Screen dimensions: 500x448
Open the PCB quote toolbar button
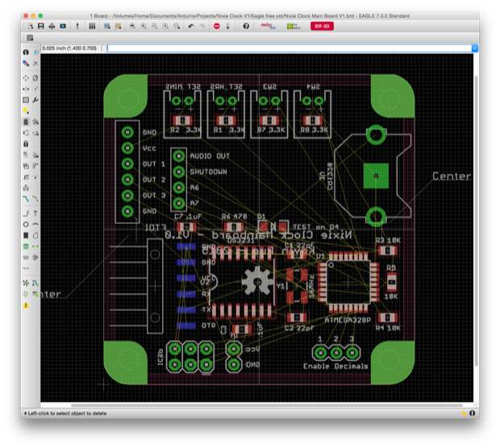pos(294,26)
